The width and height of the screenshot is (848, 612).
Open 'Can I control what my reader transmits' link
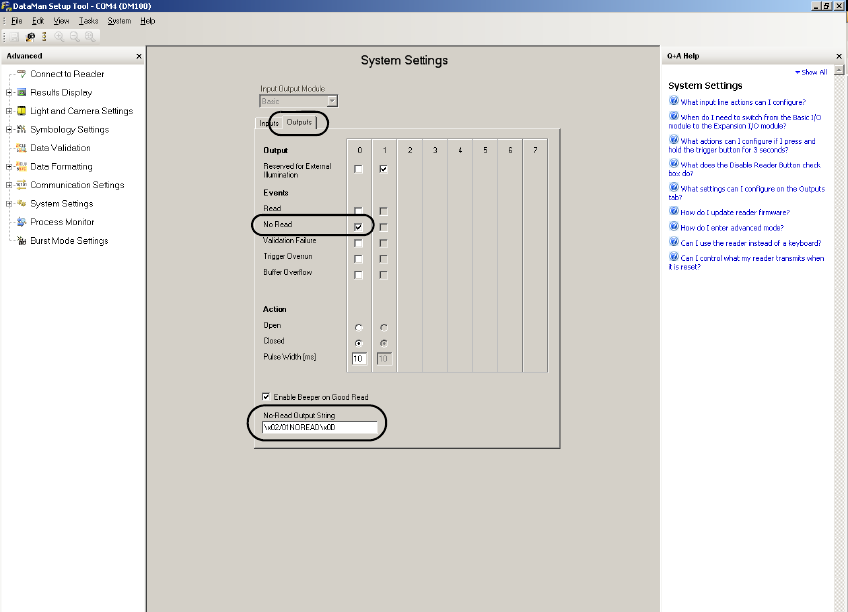click(746, 262)
